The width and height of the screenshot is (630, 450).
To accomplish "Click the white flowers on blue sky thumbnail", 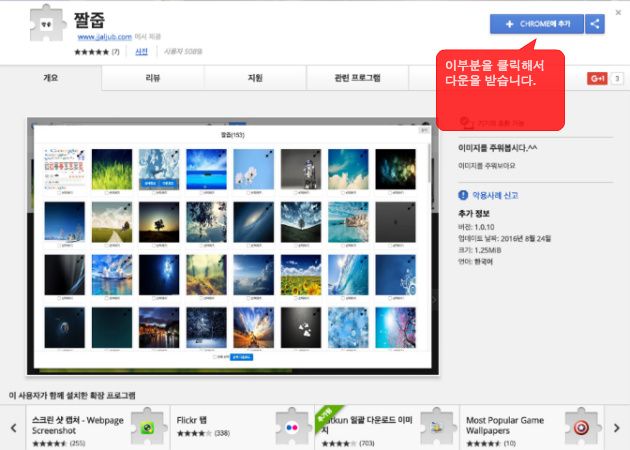I will pos(254,169).
